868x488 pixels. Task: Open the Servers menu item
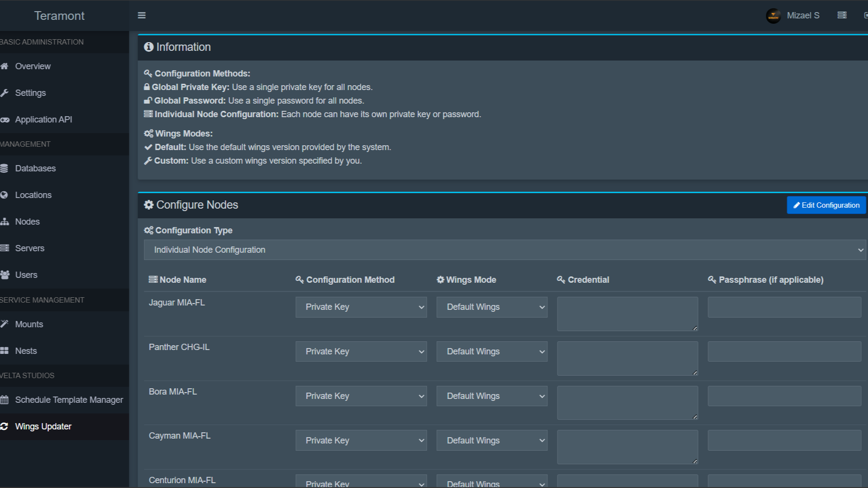coord(30,248)
